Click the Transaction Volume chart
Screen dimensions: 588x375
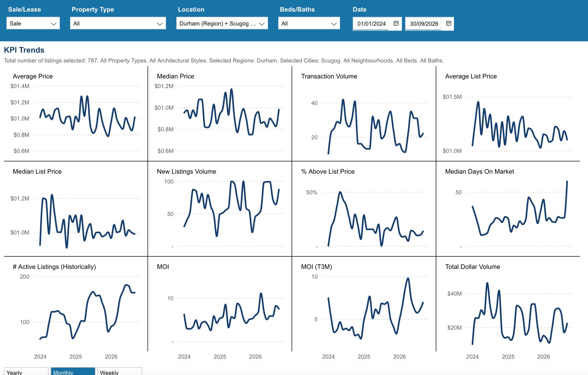[x=364, y=114]
